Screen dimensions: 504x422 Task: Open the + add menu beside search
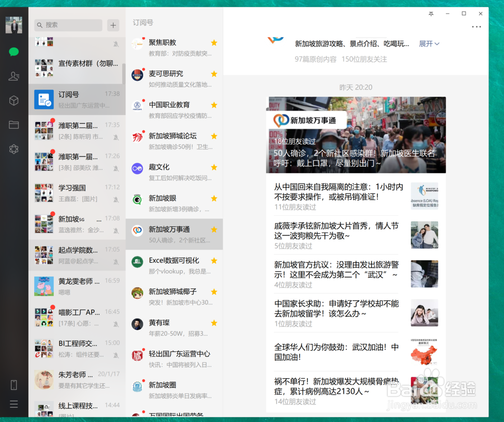tap(113, 25)
